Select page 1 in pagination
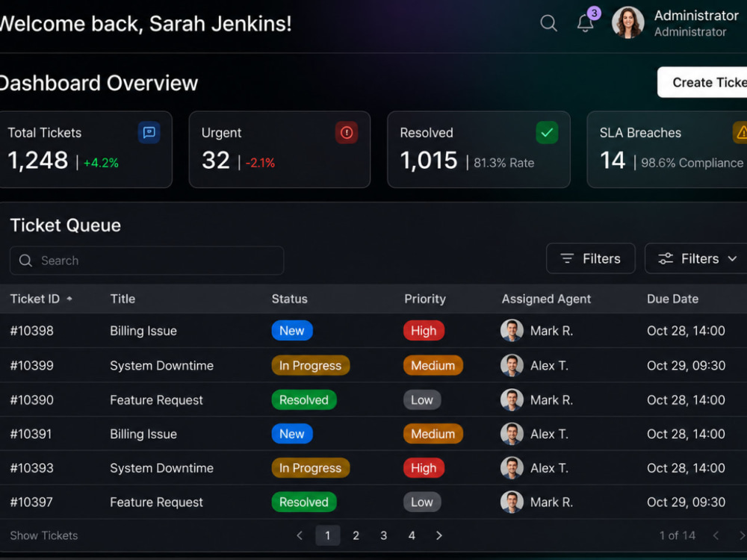This screenshot has width=747, height=560. (328, 535)
